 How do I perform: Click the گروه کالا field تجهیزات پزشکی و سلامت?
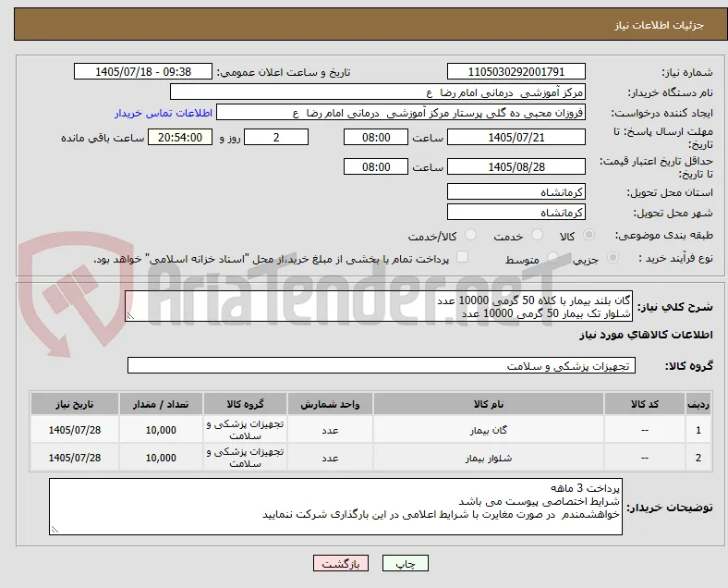382,365
